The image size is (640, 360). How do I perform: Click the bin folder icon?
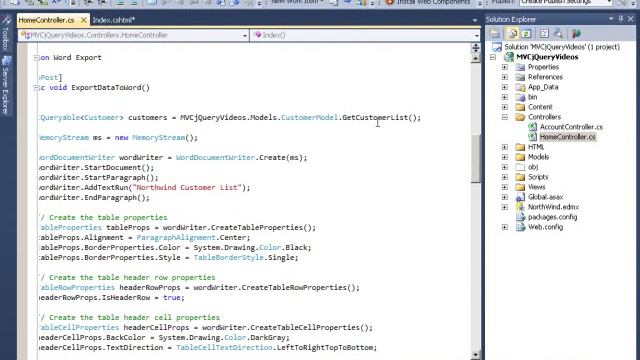pos(520,97)
